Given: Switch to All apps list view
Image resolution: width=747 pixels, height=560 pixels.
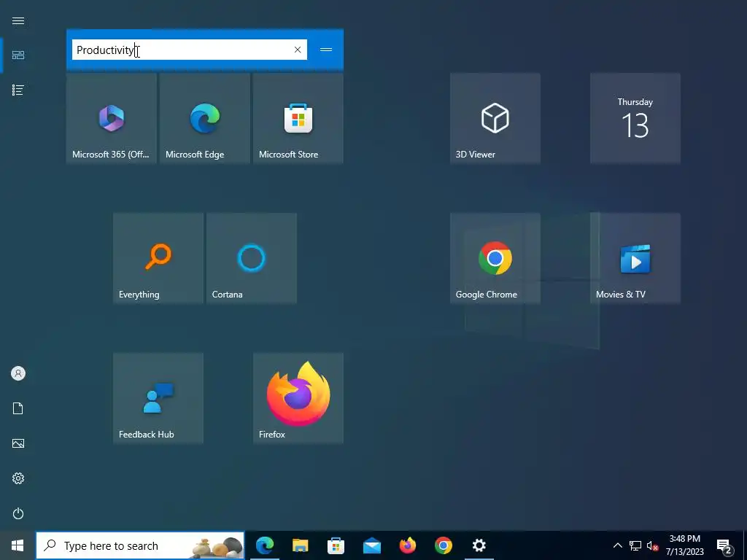Looking at the screenshot, I should click(18, 90).
